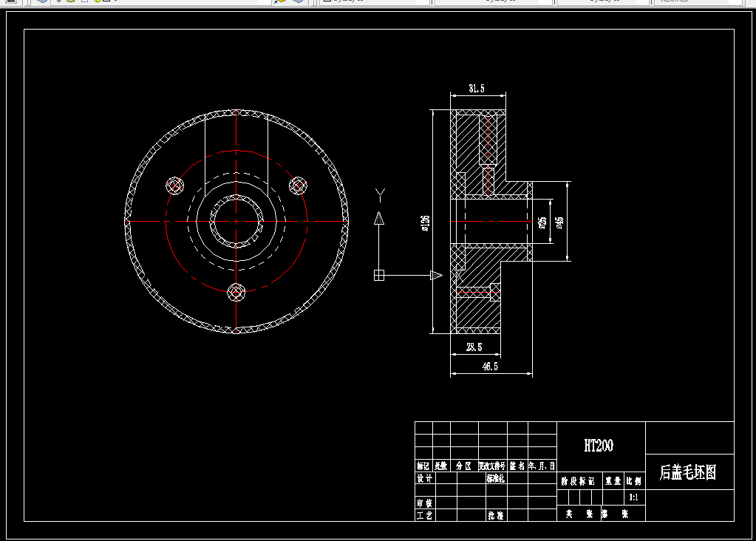Image resolution: width=756 pixels, height=541 pixels.
Task: Click the 设计 row label
Action: pyautogui.click(x=425, y=478)
